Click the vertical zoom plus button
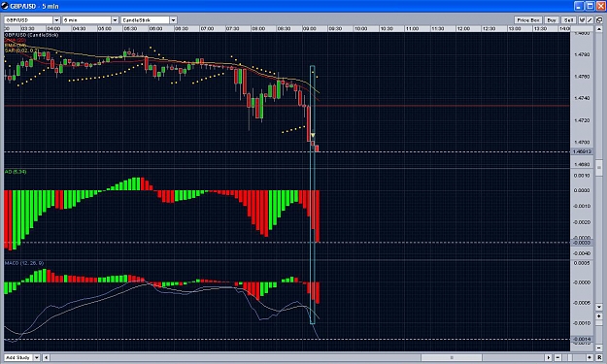Screen dimensions: 607x364 pyautogui.click(x=599, y=316)
